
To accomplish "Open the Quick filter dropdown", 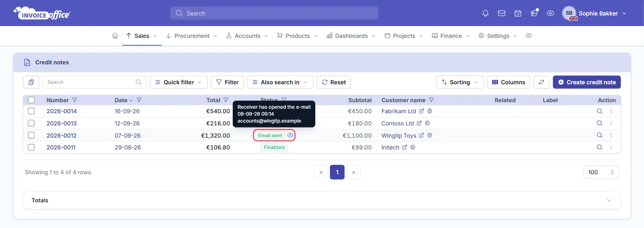I will click(179, 82).
